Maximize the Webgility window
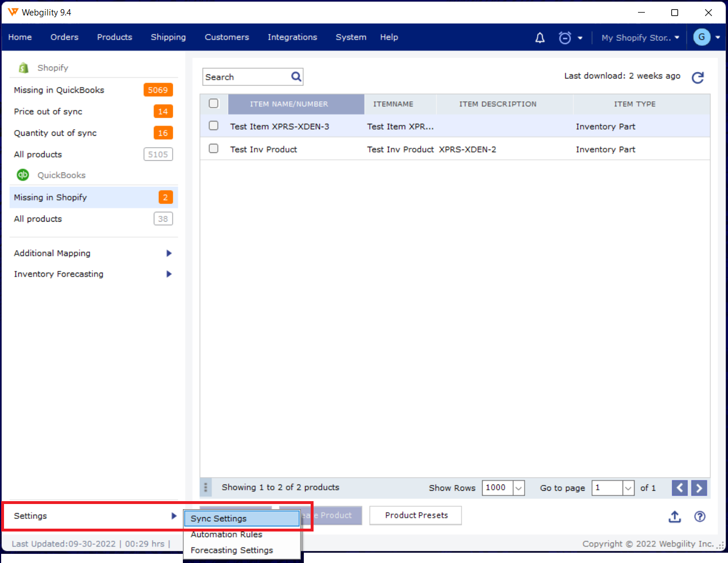 pyautogui.click(x=675, y=13)
